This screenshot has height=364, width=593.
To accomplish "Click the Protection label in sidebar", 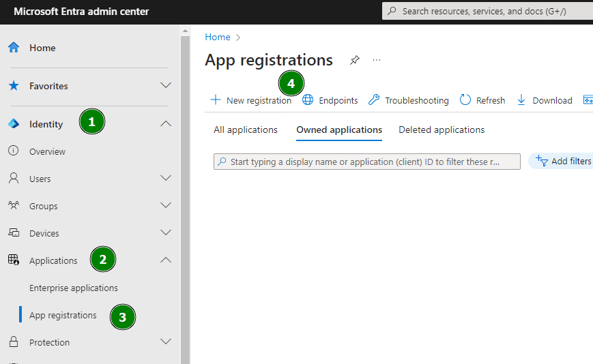I will tap(50, 342).
